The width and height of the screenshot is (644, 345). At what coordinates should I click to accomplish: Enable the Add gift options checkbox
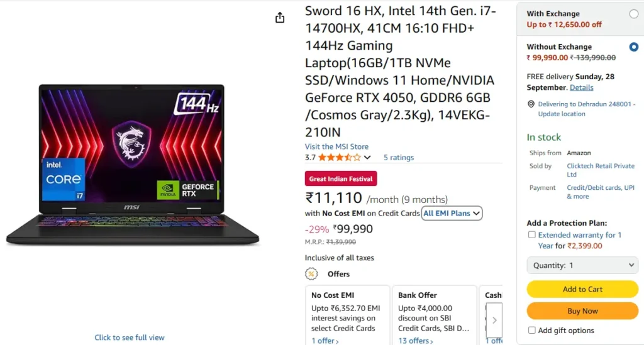532,331
